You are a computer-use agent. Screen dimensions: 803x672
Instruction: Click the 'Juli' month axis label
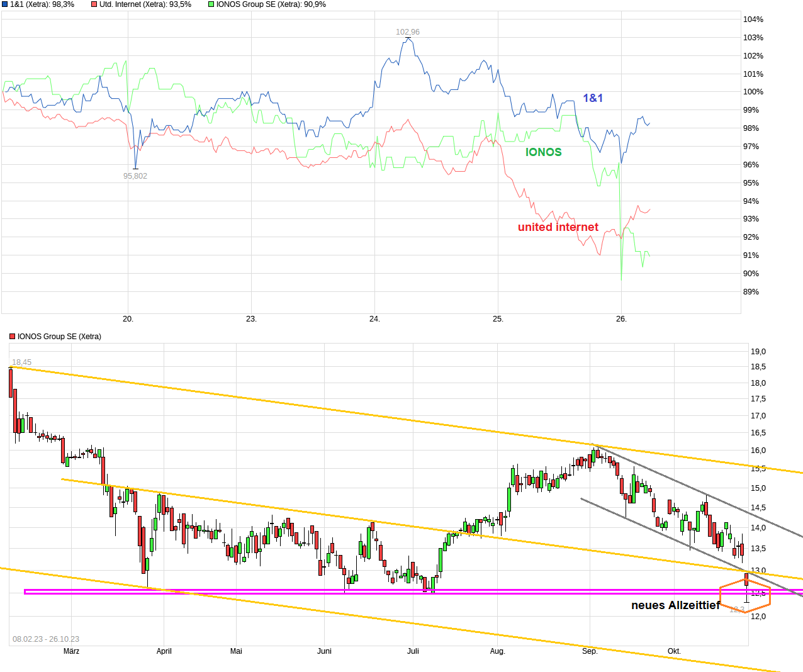(413, 651)
